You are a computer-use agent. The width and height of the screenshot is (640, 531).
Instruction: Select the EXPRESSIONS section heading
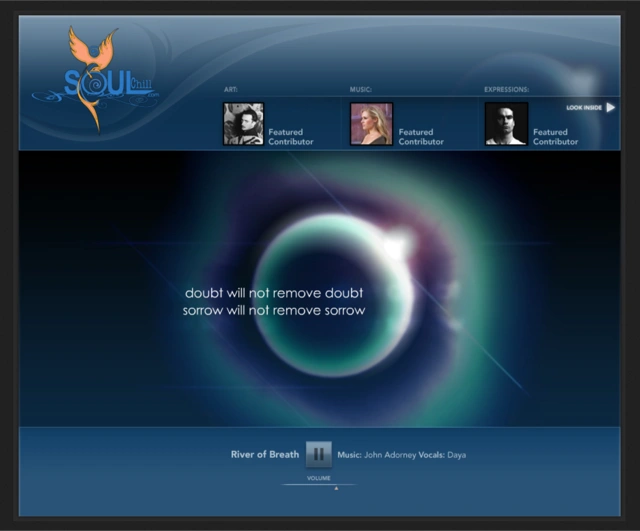pos(506,90)
